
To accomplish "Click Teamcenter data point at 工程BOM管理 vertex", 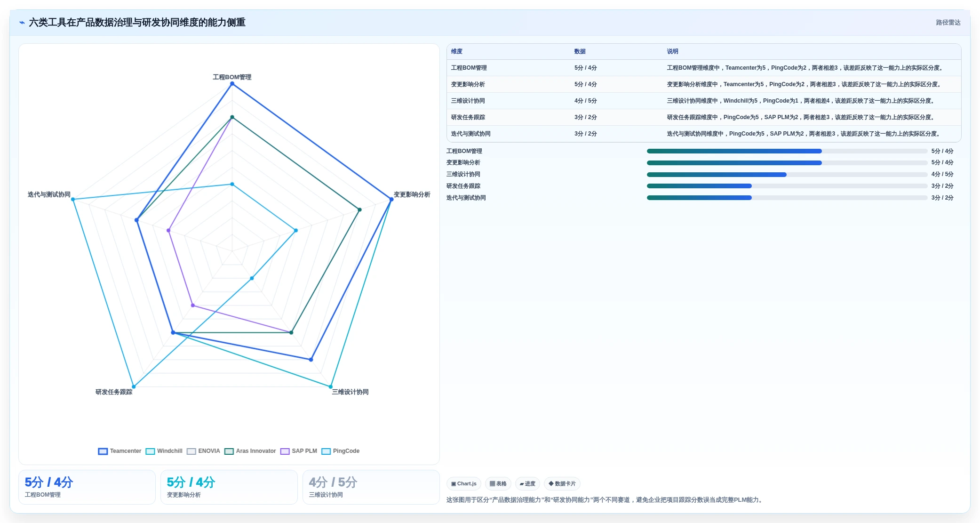I will pos(232,84).
